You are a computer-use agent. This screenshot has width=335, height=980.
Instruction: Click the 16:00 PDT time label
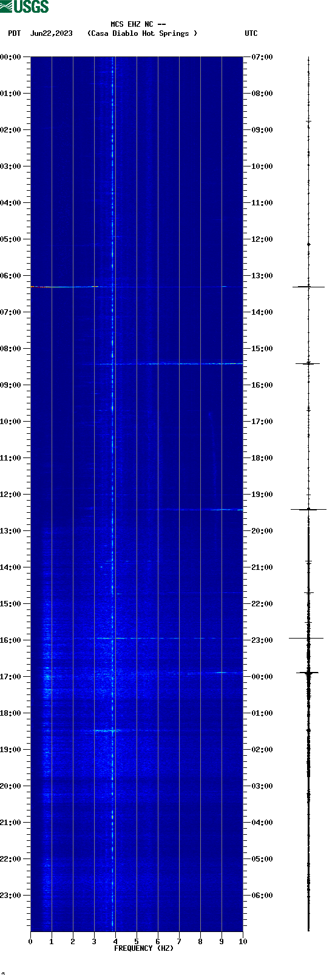(11, 640)
